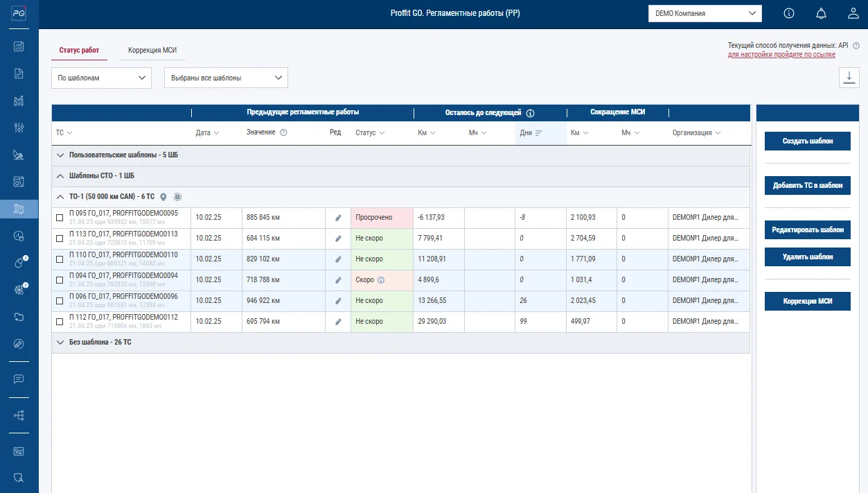
Task: Click the PG logo in sidebar
Action: click(19, 14)
